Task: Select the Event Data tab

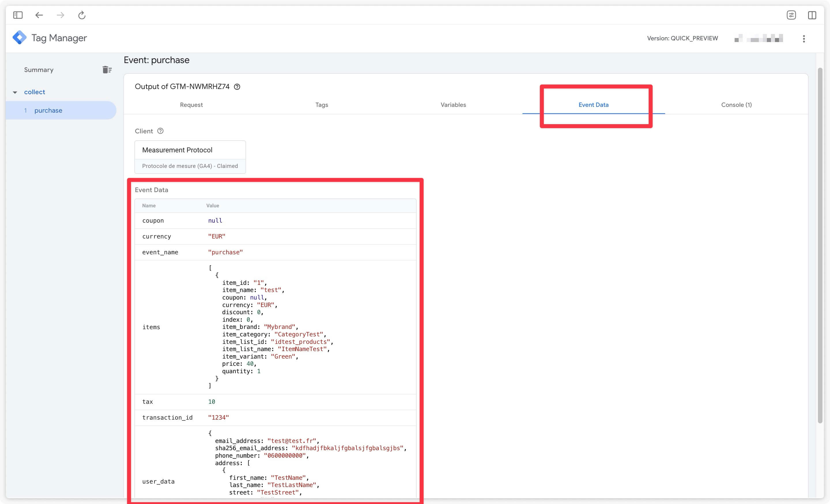Action: pyautogui.click(x=593, y=105)
